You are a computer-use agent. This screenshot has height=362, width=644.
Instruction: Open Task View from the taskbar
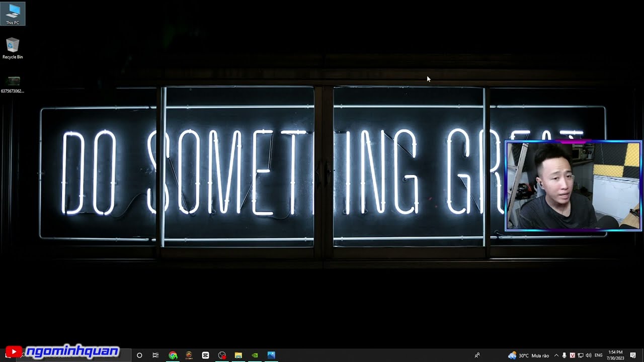pyautogui.click(x=155, y=355)
